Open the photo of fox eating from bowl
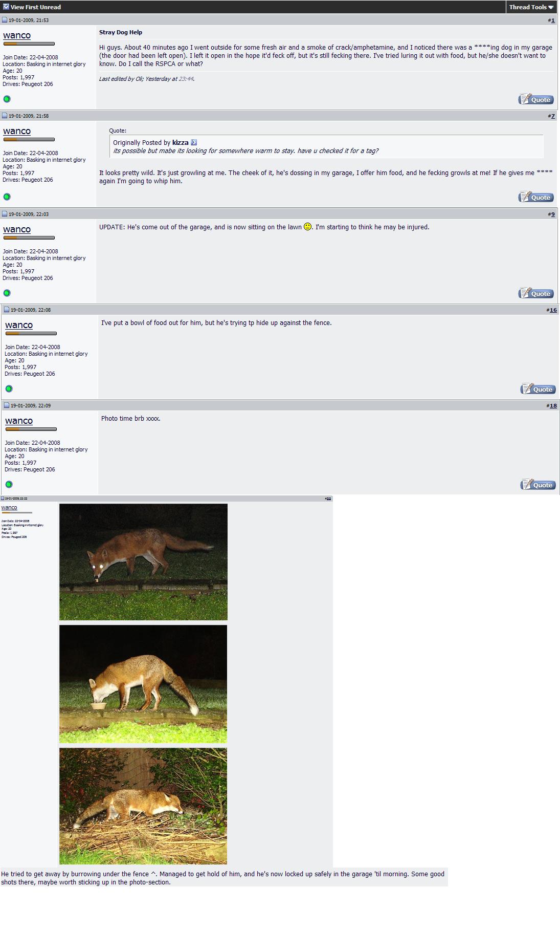The height and width of the screenshot is (952, 560). pos(143,684)
